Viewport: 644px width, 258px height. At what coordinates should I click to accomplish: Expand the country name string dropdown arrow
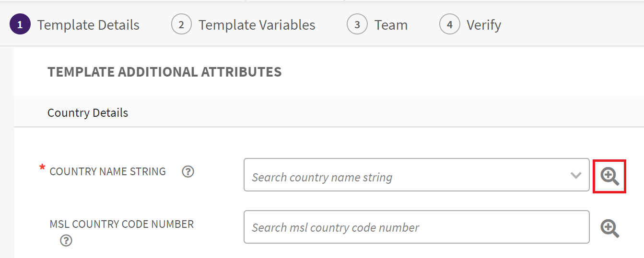(576, 175)
